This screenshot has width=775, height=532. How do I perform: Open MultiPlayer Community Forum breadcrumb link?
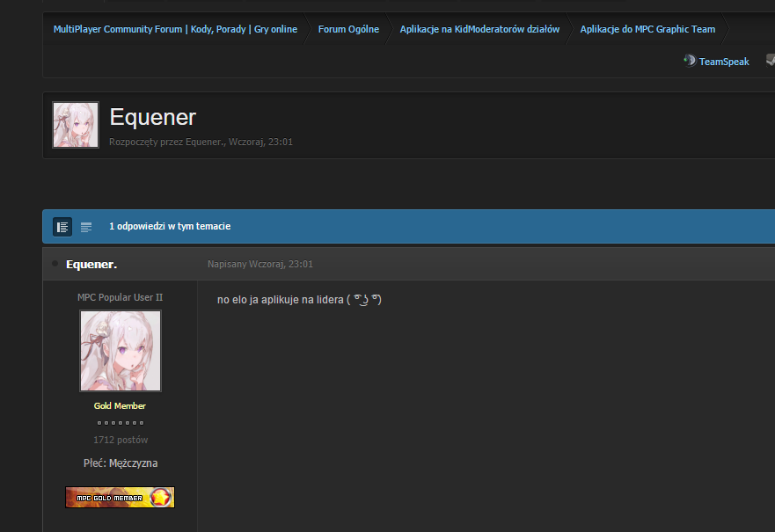[175, 29]
